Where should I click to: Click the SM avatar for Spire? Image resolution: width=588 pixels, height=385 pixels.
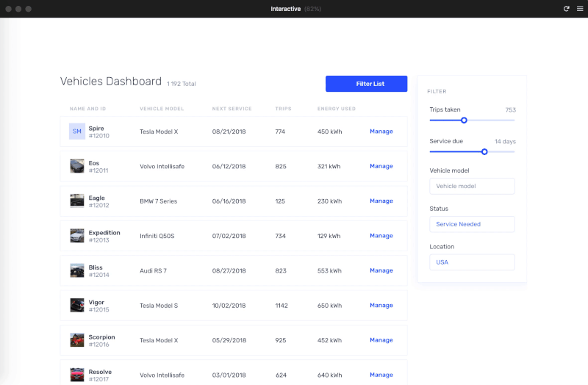[77, 132]
